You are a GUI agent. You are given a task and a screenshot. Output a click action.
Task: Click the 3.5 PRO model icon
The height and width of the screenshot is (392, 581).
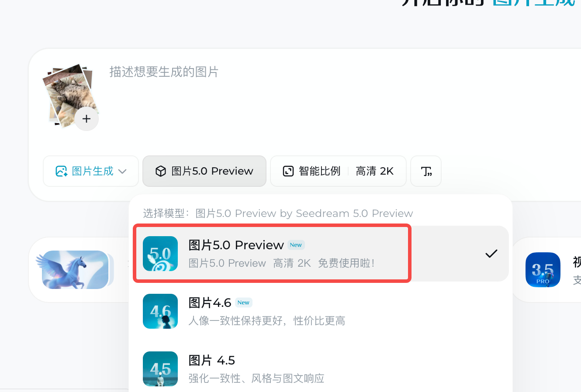click(543, 269)
